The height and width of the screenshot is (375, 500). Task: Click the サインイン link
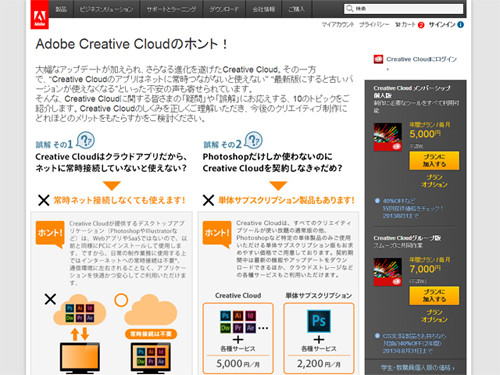click(442, 25)
